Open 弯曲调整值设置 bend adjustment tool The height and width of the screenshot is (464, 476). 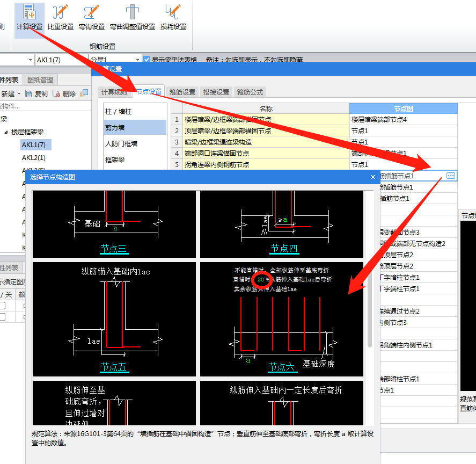[133, 17]
